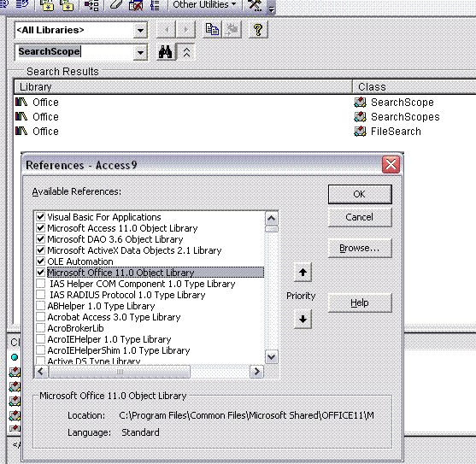This screenshot has width=476, height=464.
Task: Click the node diagram toolbar icon
Action: pyautogui.click(x=91, y=5)
